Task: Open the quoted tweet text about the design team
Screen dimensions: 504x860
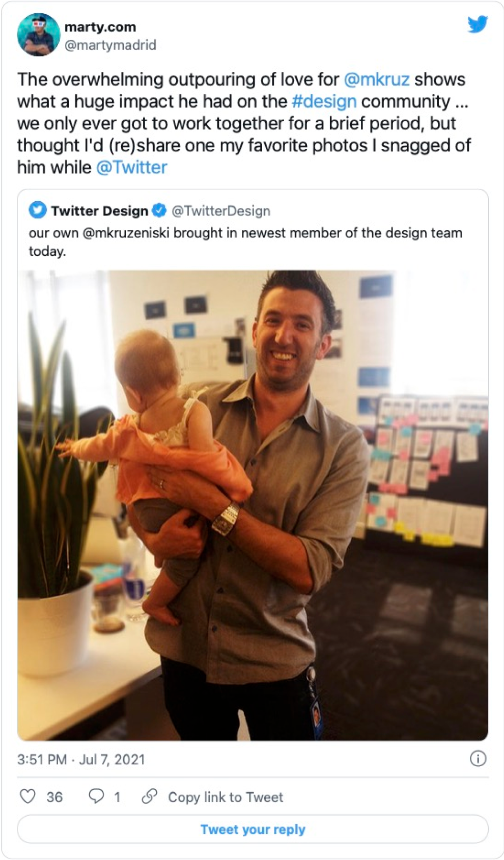Action: tap(245, 241)
